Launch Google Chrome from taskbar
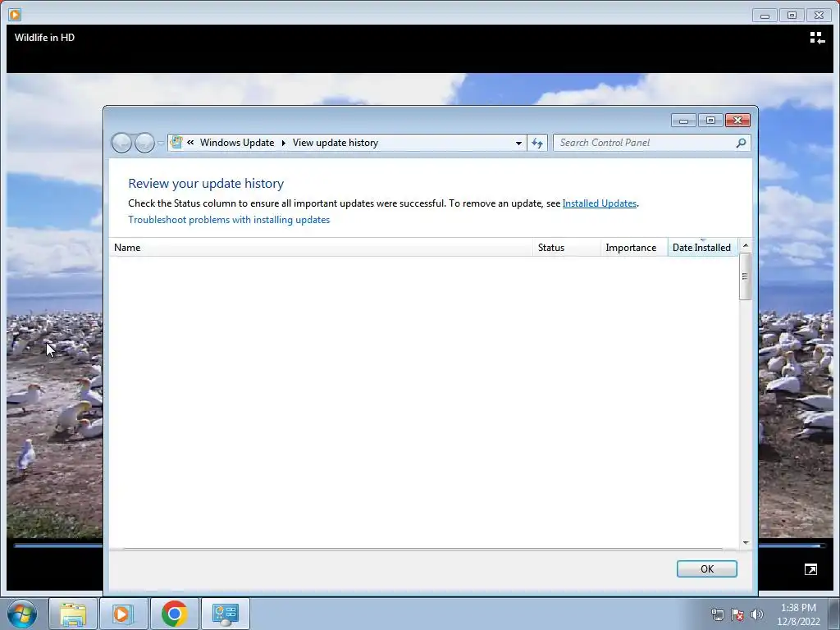Image resolution: width=840 pixels, height=630 pixels. point(174,614)
